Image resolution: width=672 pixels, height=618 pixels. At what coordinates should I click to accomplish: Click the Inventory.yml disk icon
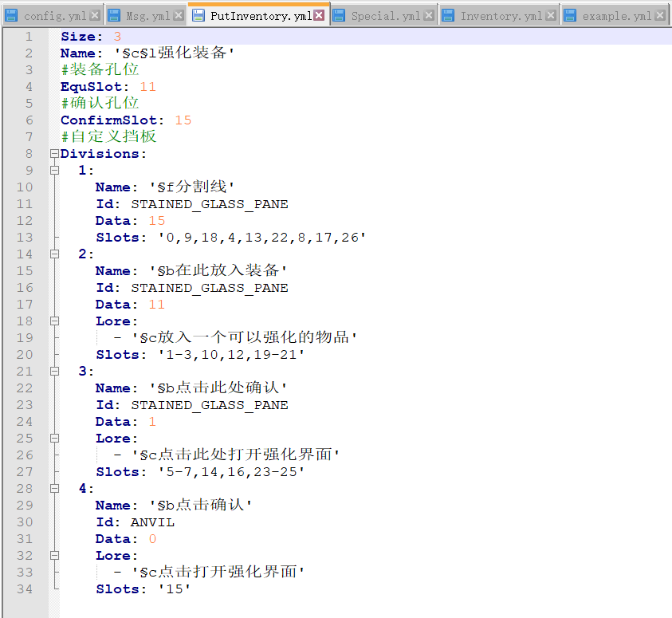(x=448, y=15)
